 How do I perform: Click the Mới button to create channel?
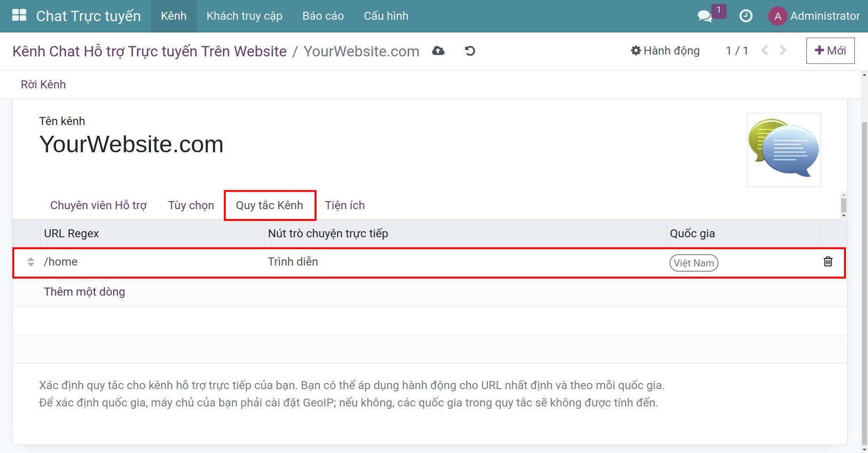pyautogui.click(x=830, y=51)
